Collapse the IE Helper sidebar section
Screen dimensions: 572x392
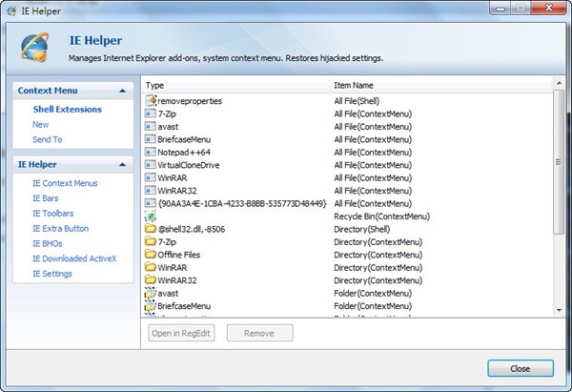[x=122, y=164]
